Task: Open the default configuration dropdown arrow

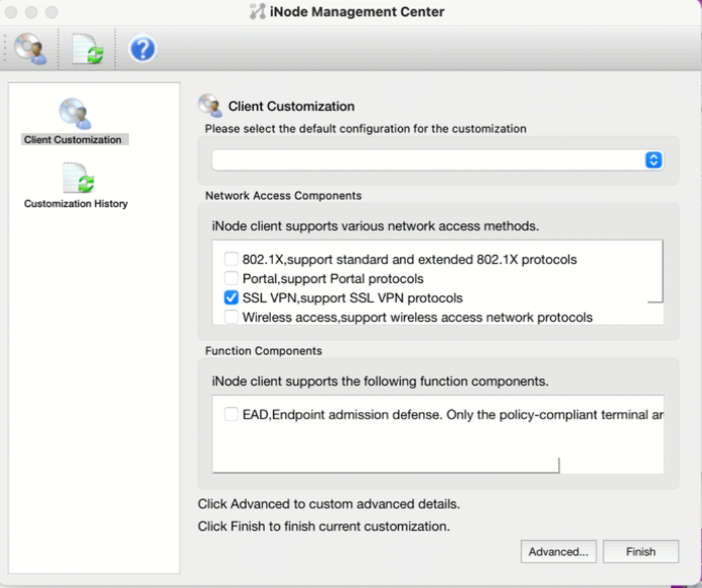Action: click(x=654, y=160)
